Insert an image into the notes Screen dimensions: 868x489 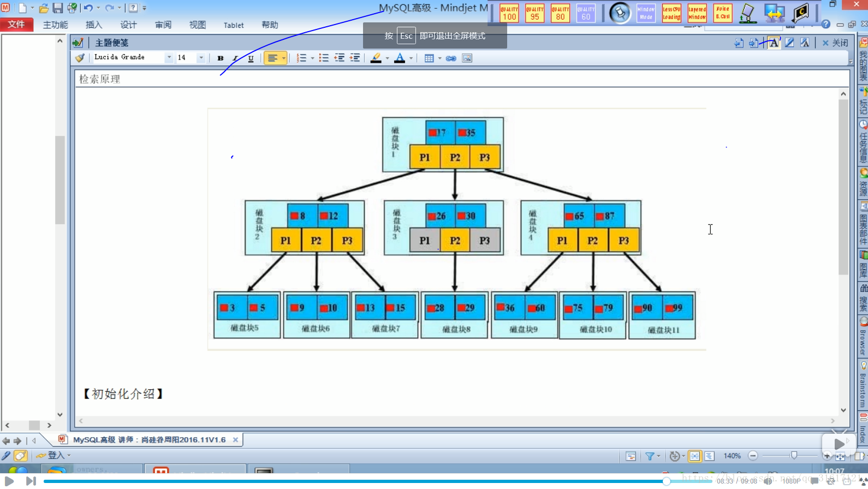coord(467,58)
